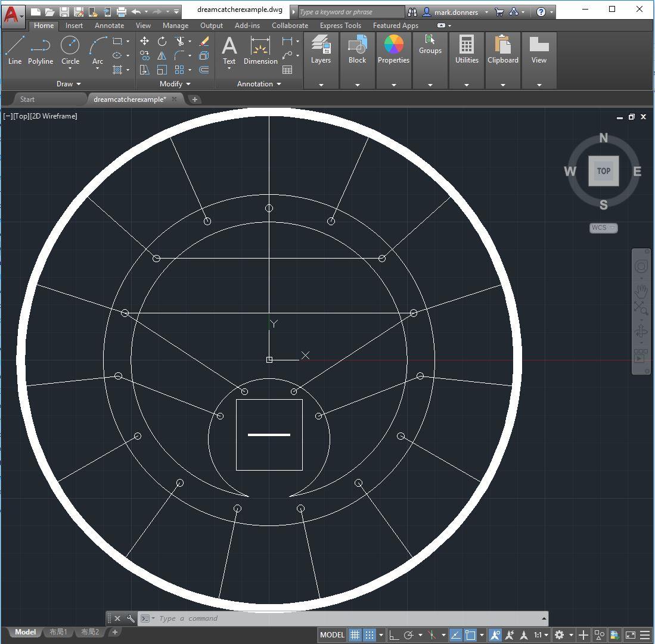Open the Circle tool dropdown arrow
655x644 pixels.
click(70, 69)
